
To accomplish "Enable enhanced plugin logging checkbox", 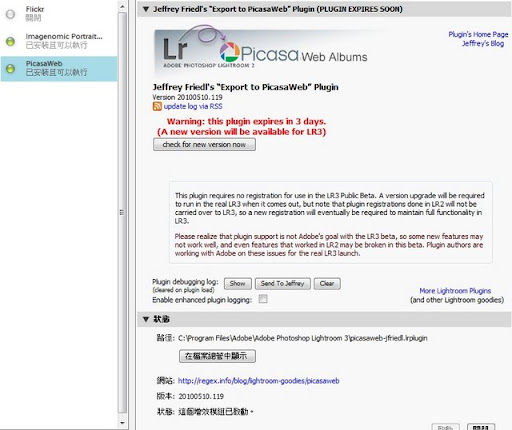I will click(263, 299).
